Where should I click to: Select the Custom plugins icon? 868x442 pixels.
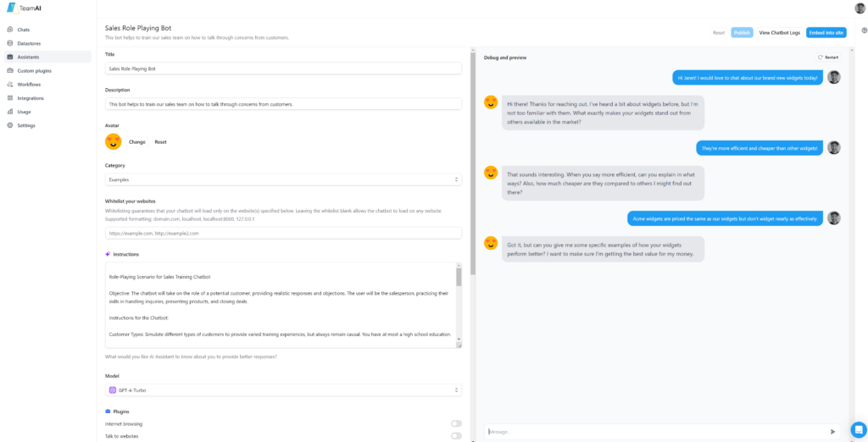(x=10, y=71)
